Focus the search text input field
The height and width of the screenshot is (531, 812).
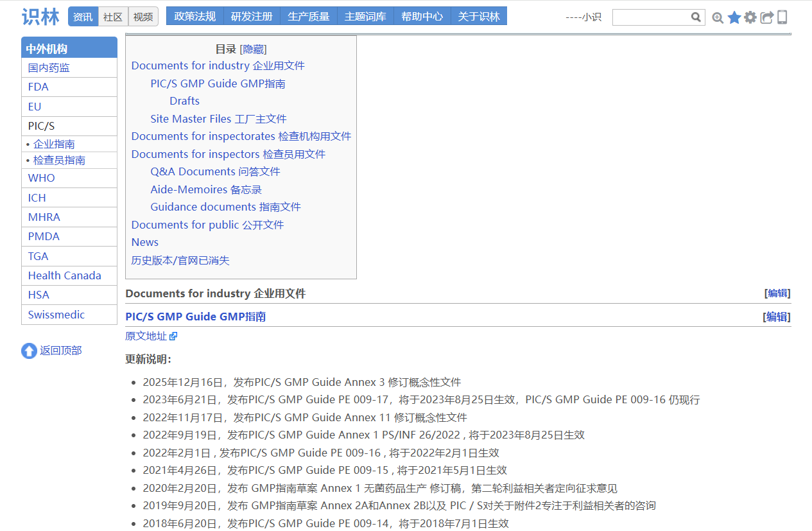pos(650,17)
